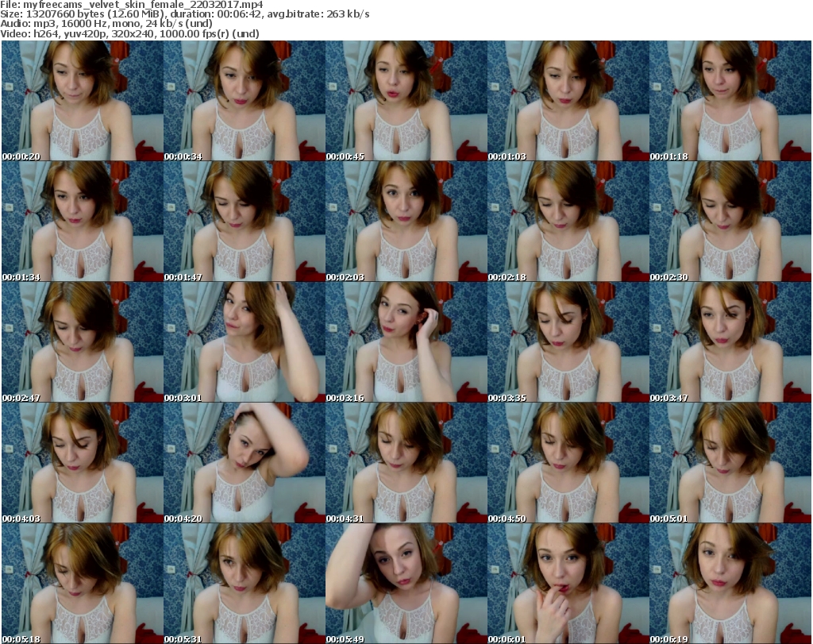Click the frame stamped 00:05:49
Image resolution: width=813 pixels, height=644 pixels.
coord(406,584)
